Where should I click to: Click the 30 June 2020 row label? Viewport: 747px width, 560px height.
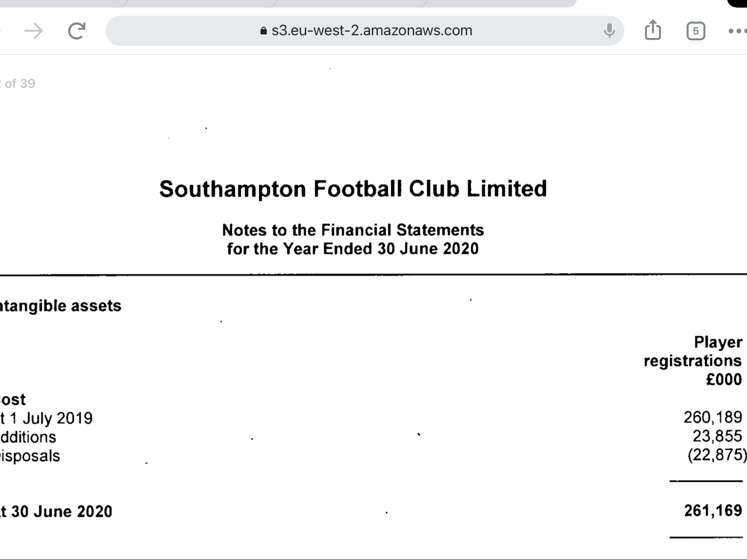click(x=56, y=512)
